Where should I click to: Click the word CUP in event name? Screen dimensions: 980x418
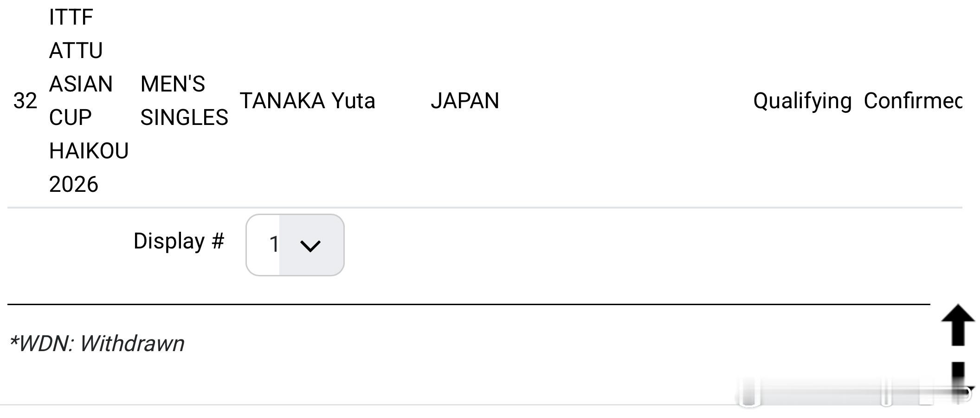point(70,118)
